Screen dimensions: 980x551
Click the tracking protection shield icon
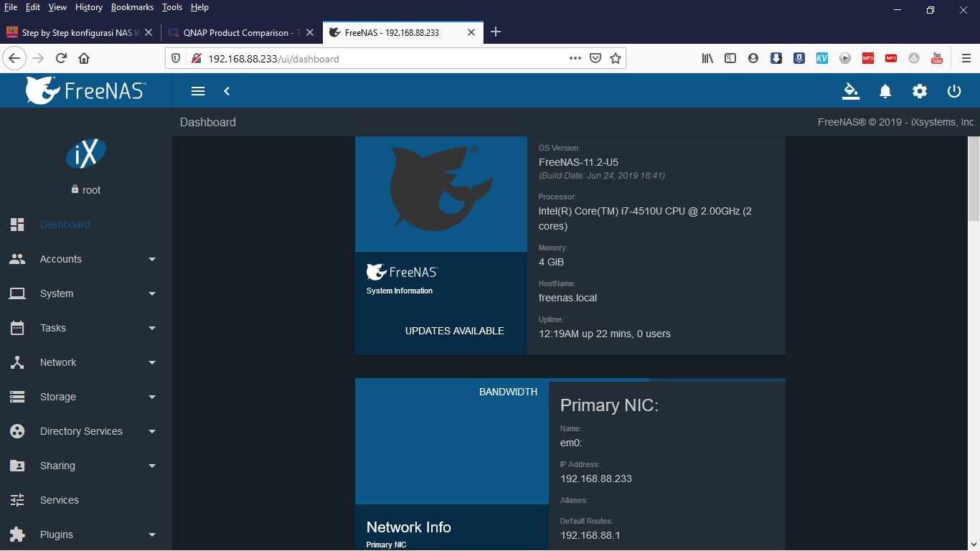(176, 58)
